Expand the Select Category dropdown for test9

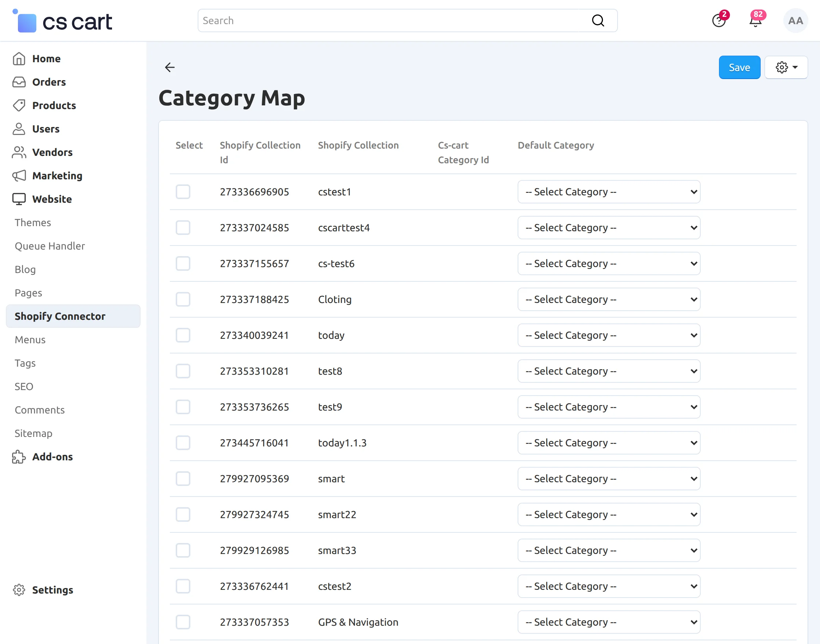[x=609, y=407]
